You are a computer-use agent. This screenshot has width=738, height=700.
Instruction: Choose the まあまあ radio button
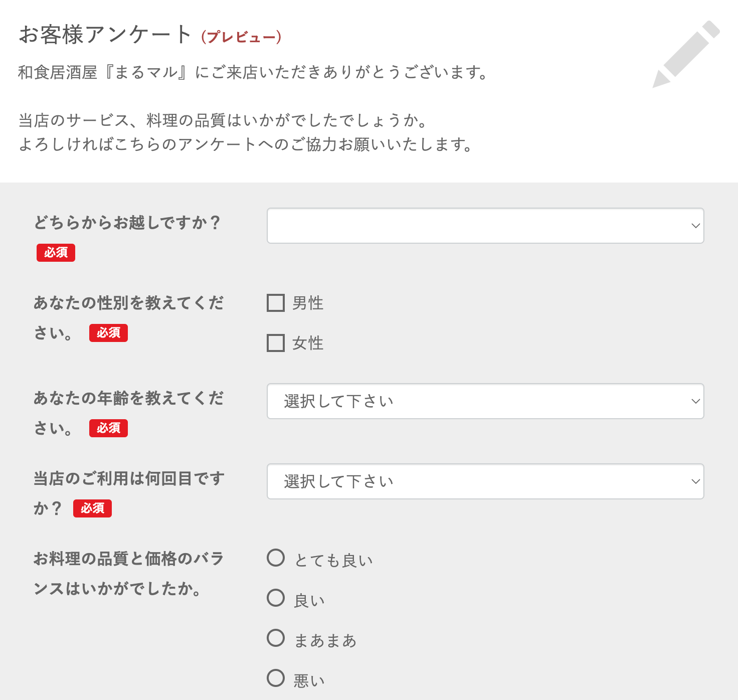(x=276, y=638)
